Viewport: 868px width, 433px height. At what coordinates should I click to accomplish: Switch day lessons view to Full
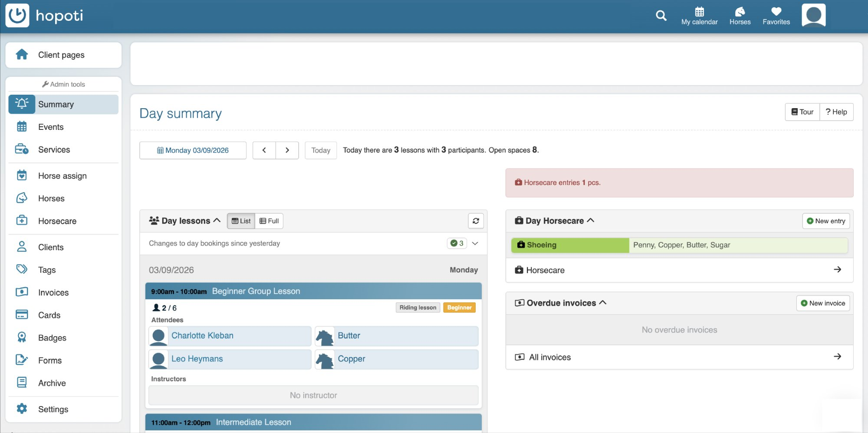pos(269,221)
